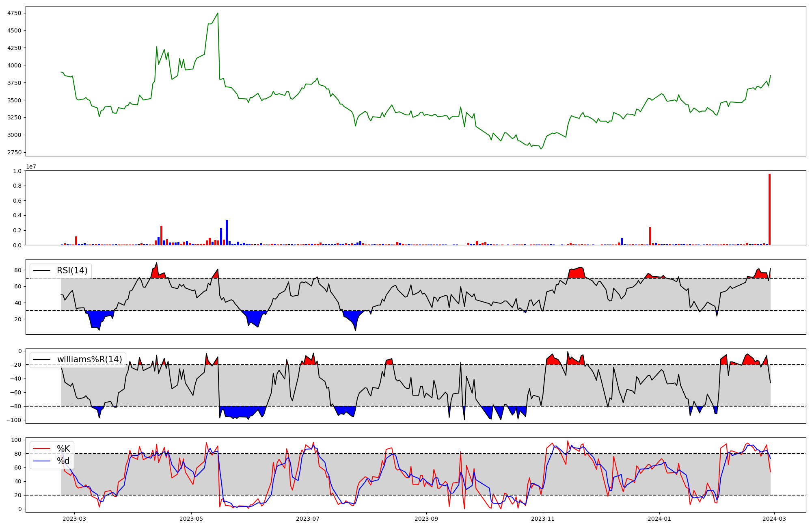Click the RSI(14) legend label

click(72, 270)
